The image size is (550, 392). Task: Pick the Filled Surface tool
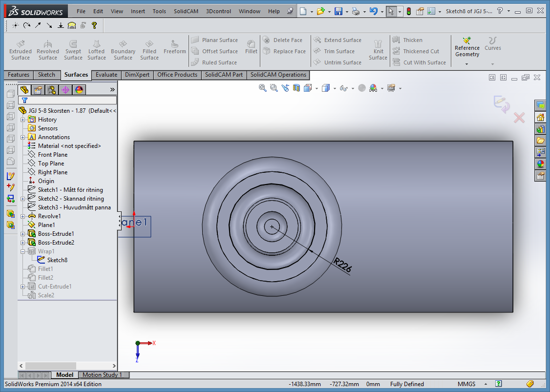(x=149, y=50)
